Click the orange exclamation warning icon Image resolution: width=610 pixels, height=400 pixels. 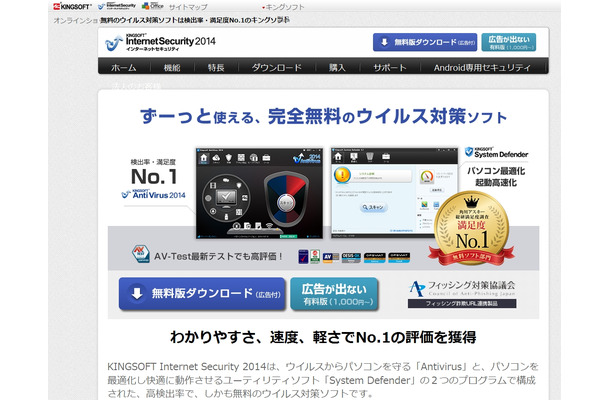[342, 175]
